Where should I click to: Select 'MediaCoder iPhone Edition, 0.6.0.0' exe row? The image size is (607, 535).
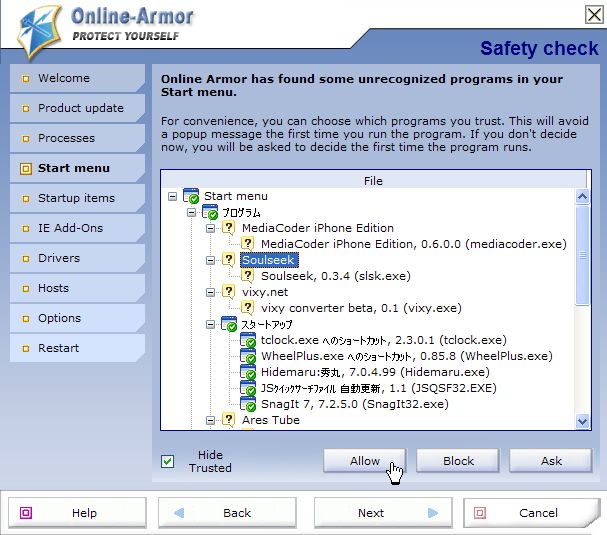[413, 244]
